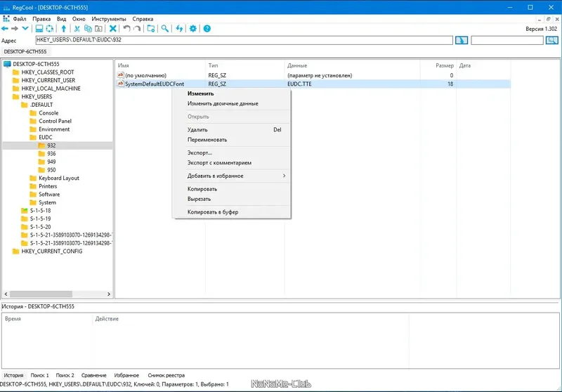Screen dimensions: 562x392
Task: Choose Копировать в буфер in context menu
Action: click(232, 212)
